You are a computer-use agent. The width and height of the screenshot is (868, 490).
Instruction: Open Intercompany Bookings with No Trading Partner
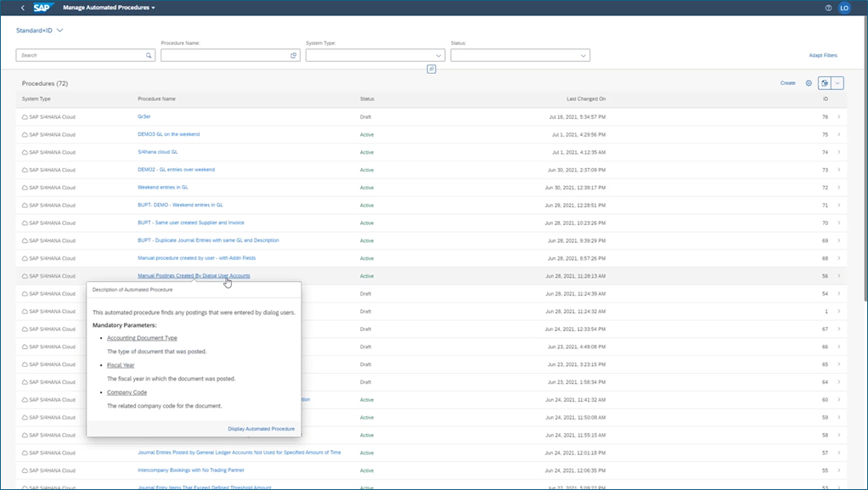[x=191, y=470]
